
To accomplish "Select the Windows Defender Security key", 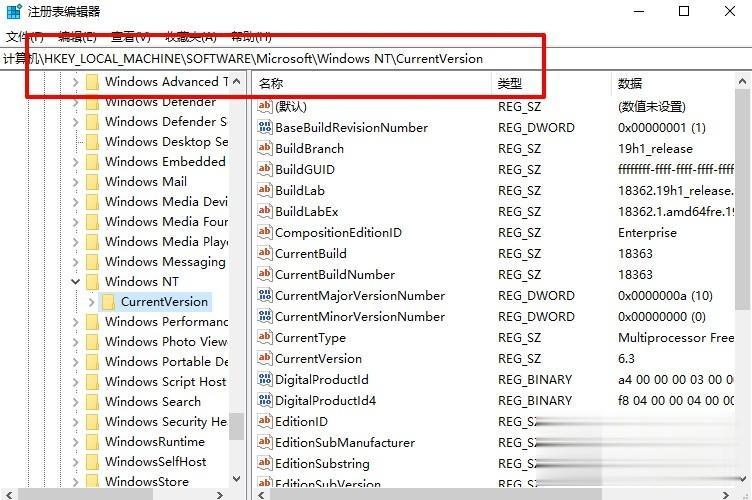I will coord(166,122).
